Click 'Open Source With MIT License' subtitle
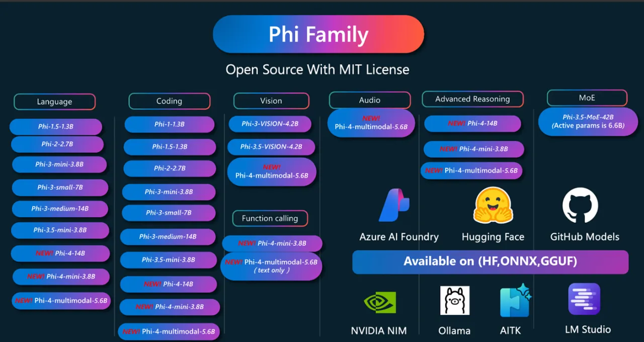The width and height of the screenshot is (644, 342). click(317, 69)
